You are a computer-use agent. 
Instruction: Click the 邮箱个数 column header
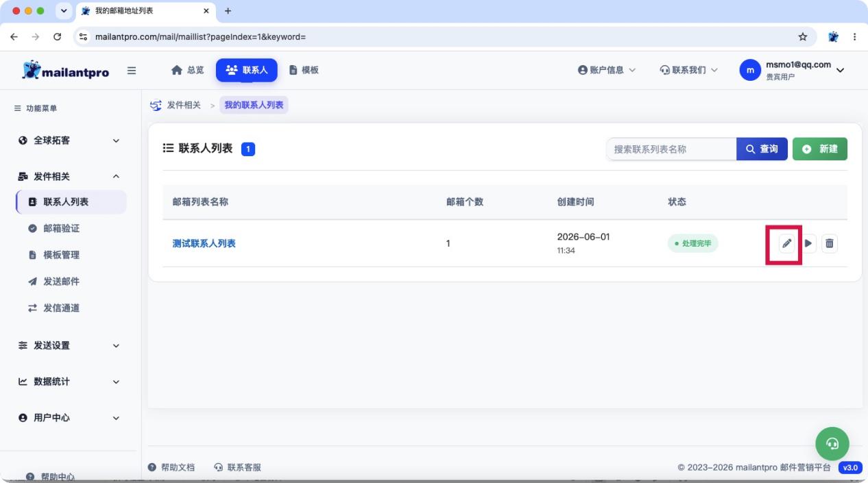pyautogui.click(x=465, y=202)
